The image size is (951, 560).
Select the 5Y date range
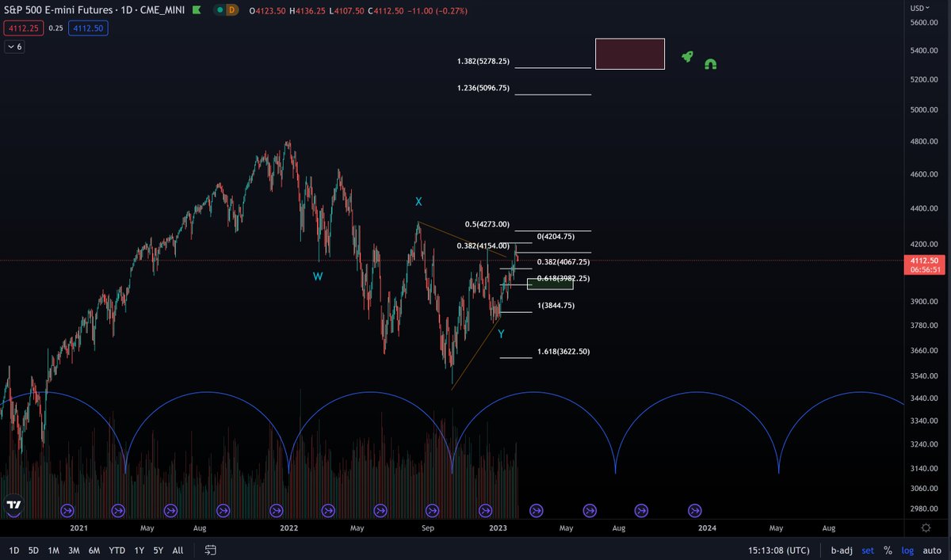point(158,550)
